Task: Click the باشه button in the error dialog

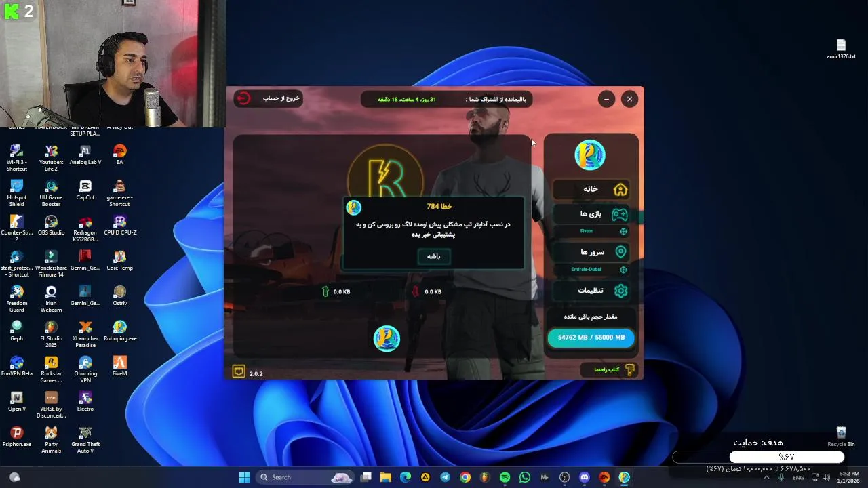Action: click(x=433, y=256)
